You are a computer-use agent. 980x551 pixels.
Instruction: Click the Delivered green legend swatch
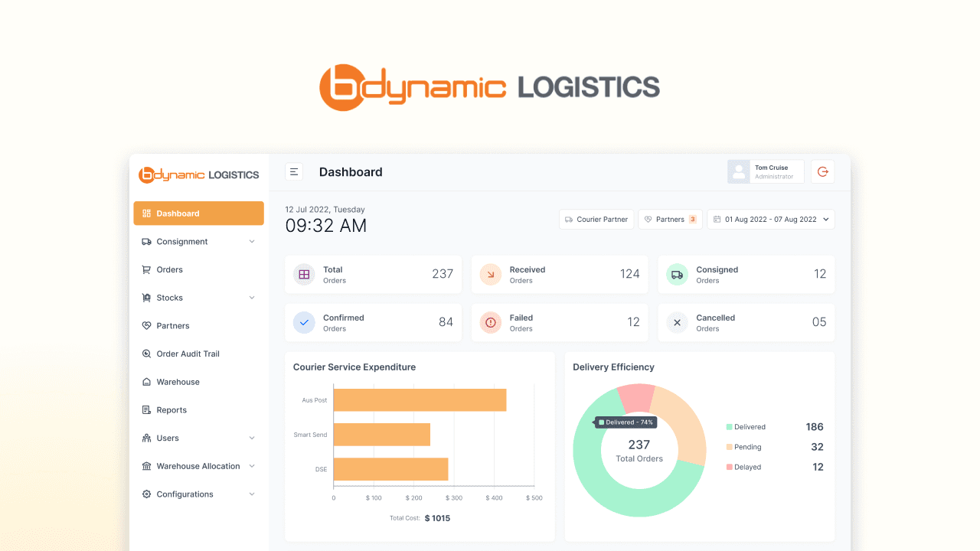point(729,427)
